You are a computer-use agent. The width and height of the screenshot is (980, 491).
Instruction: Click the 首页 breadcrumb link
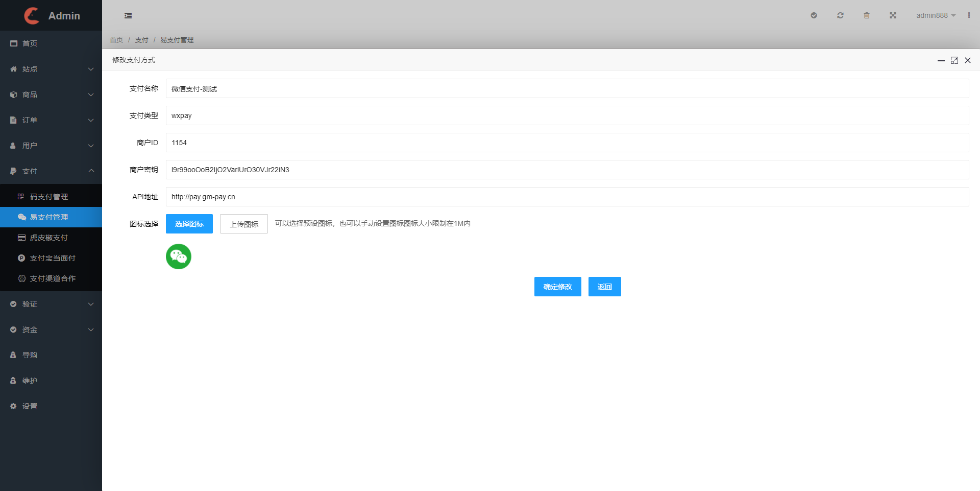pyautogui.click(x=116, y=40)
